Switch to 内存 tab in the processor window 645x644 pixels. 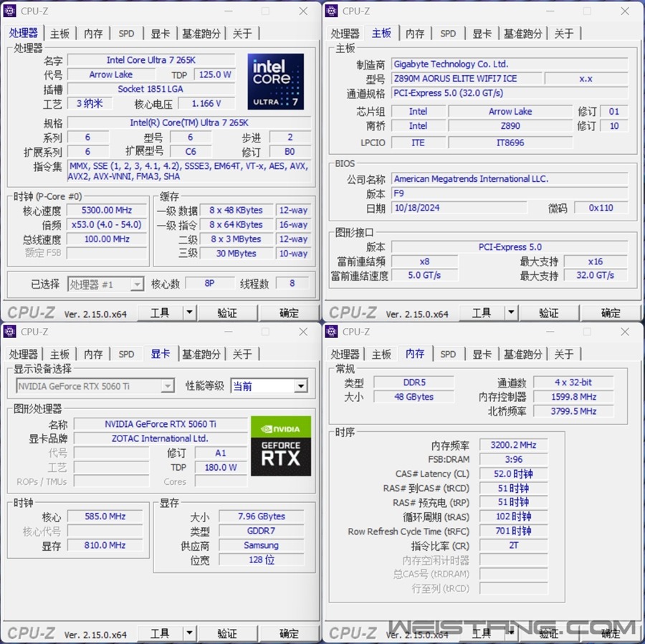[93, 34]
